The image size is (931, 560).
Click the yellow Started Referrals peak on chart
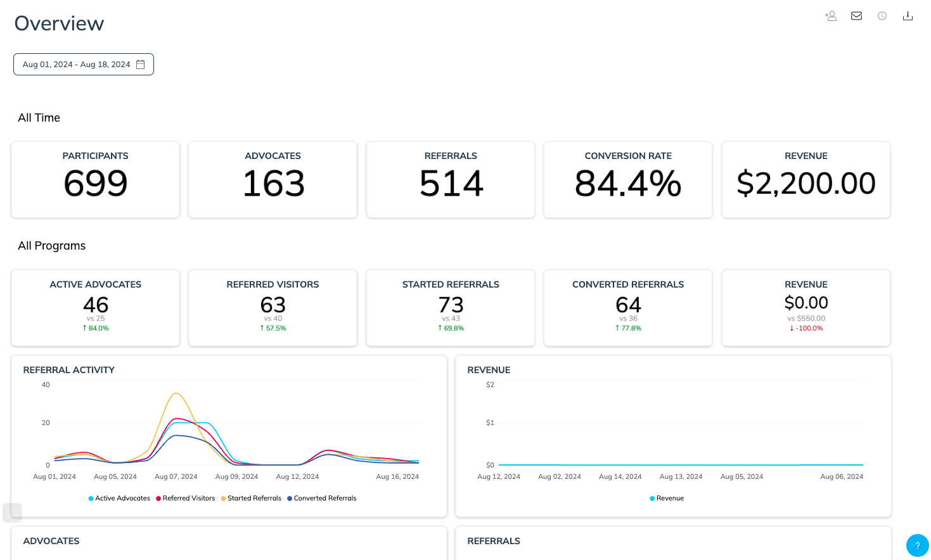(x=176, y=393)
